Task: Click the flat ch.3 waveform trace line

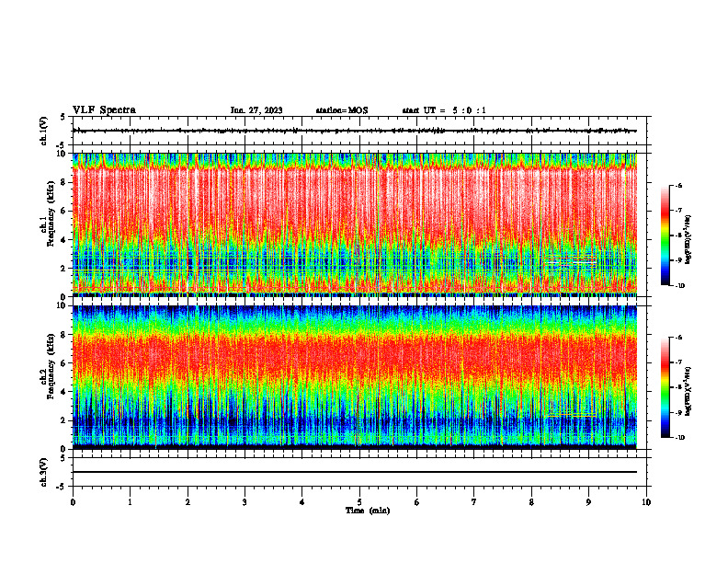Action: pos(355,472)
